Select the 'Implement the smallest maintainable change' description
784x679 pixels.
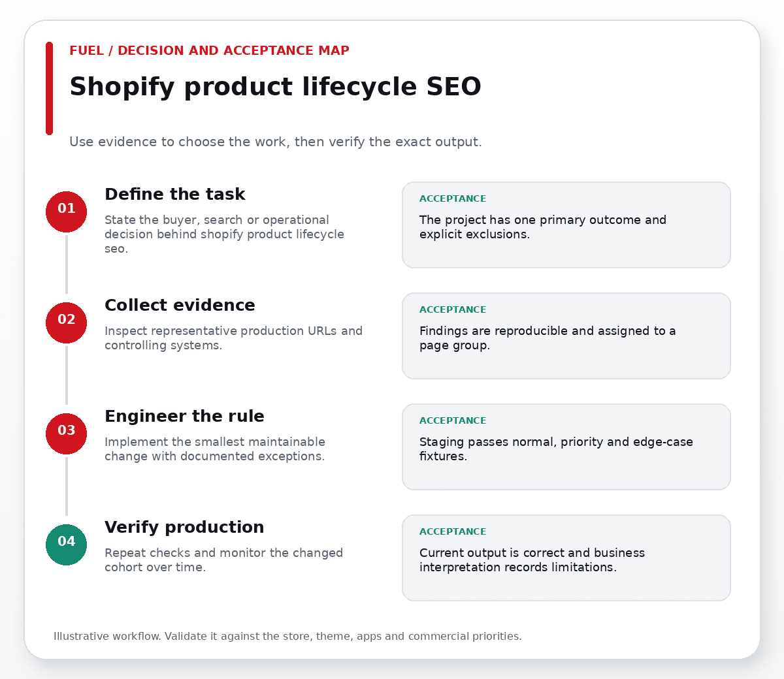pos(214,449)
